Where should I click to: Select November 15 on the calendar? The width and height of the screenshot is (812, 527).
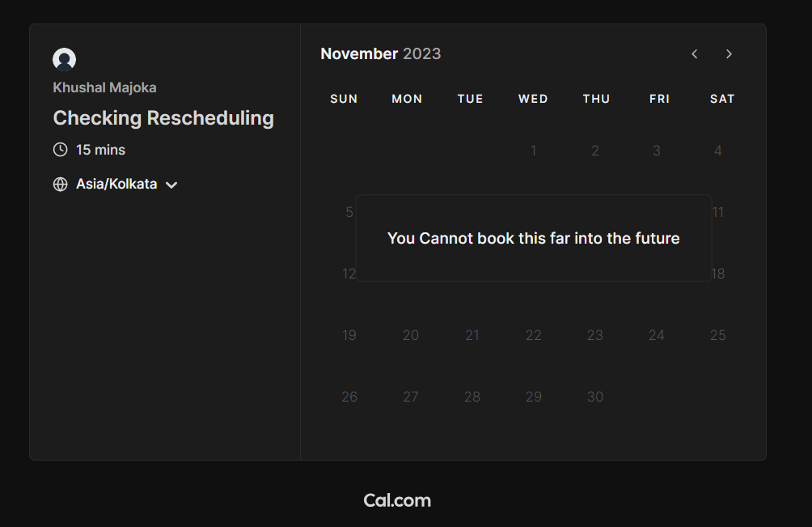534,274
